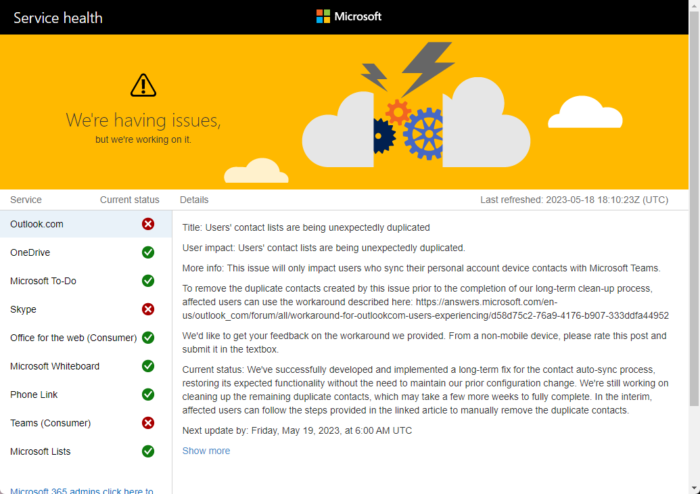
Task: Select Skype in the service list
Action: point(23,310)
